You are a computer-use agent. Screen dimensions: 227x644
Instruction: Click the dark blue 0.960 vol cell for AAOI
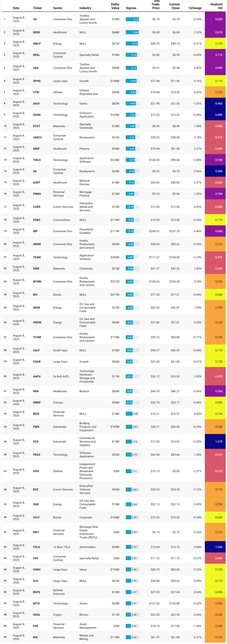(215, 103)
